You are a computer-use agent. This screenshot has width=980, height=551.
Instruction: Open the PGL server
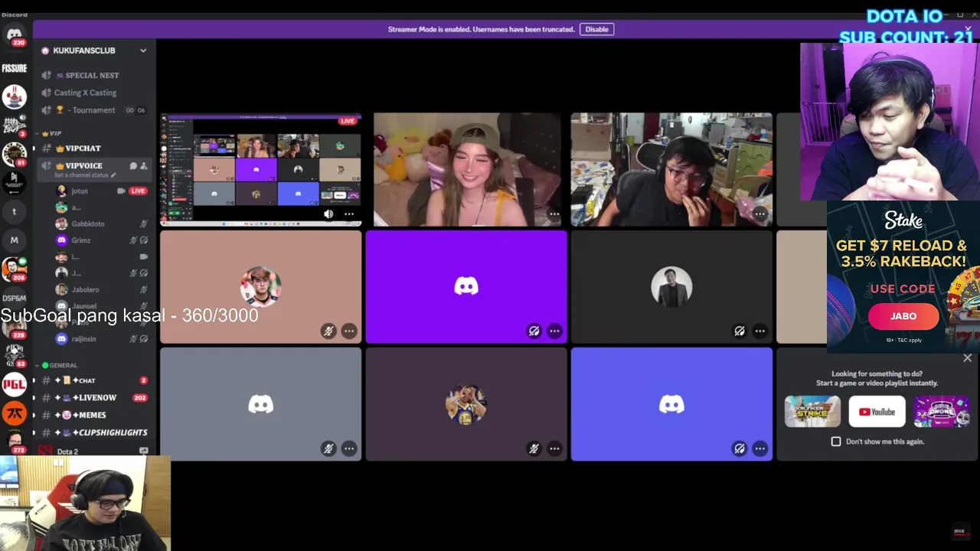pyautogui.click(x=14, y=384)
